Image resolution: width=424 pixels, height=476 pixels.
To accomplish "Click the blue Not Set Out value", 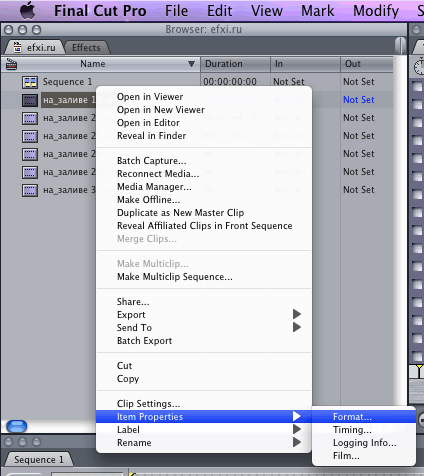I will point(359,100).
